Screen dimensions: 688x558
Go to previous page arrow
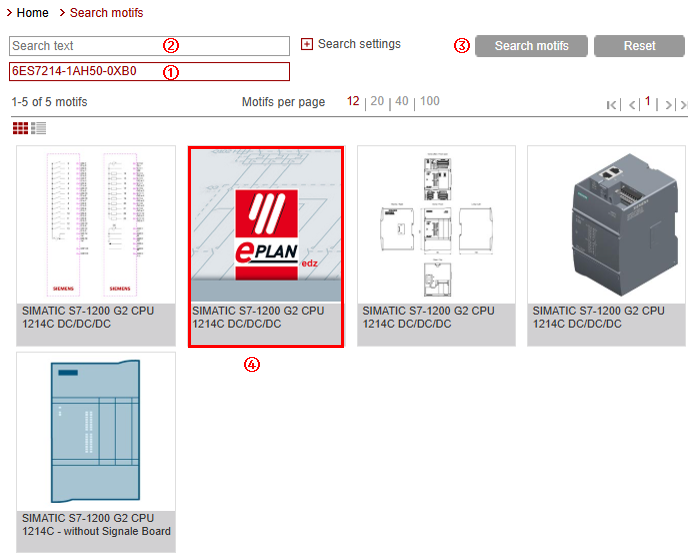tap(632, 104)
